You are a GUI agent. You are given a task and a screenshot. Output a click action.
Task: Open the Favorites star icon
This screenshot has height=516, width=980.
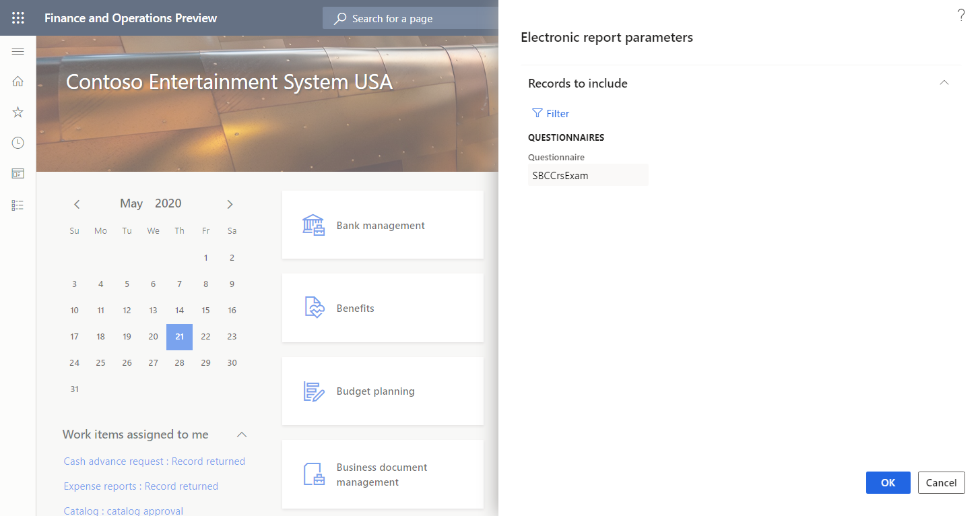tap(18, 112)
